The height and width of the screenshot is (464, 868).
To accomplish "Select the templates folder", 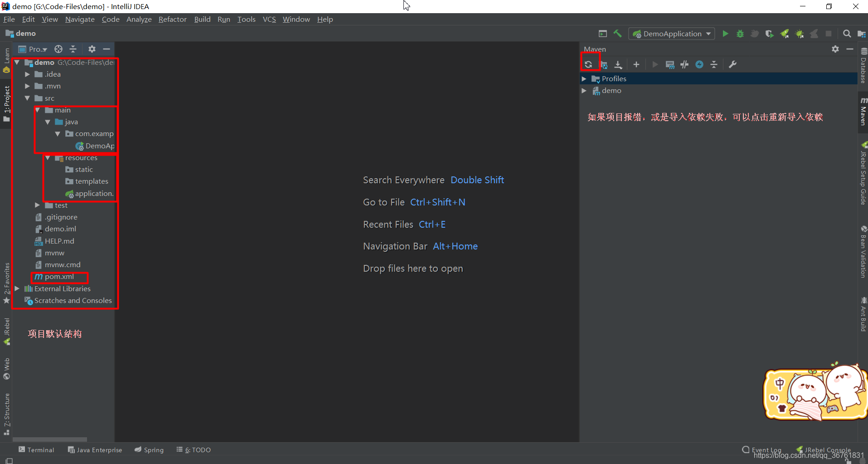I will click(87, 181).
